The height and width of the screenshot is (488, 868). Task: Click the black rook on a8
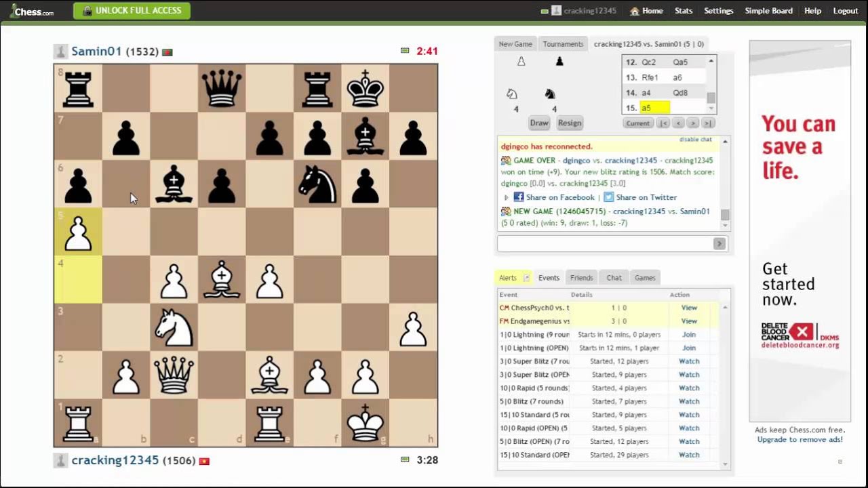(78, 88)
